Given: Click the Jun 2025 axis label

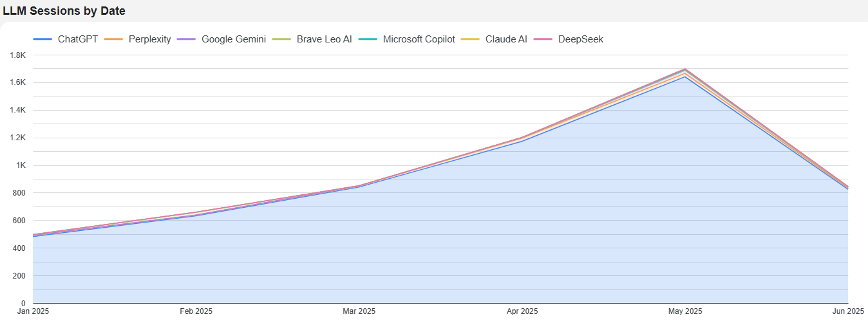Looking at the screenshot, I should pyautogui.click(x=849, y=311).
